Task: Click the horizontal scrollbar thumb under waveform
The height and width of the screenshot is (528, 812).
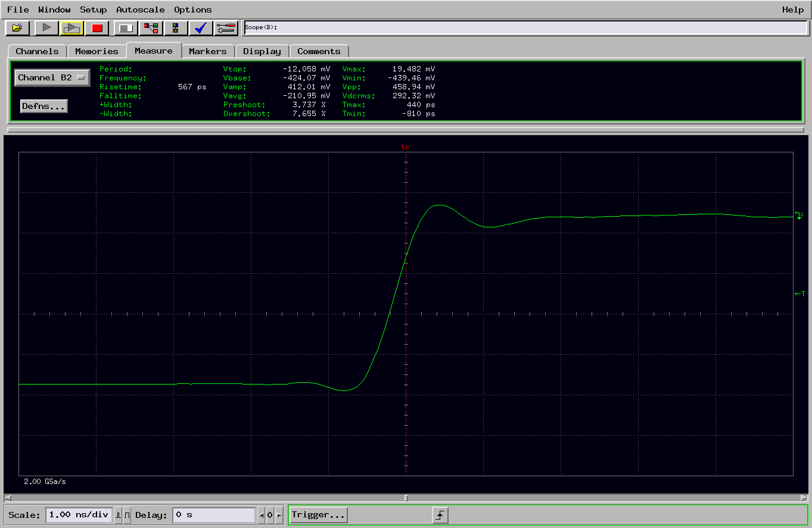Action: [x=406, y=498]
